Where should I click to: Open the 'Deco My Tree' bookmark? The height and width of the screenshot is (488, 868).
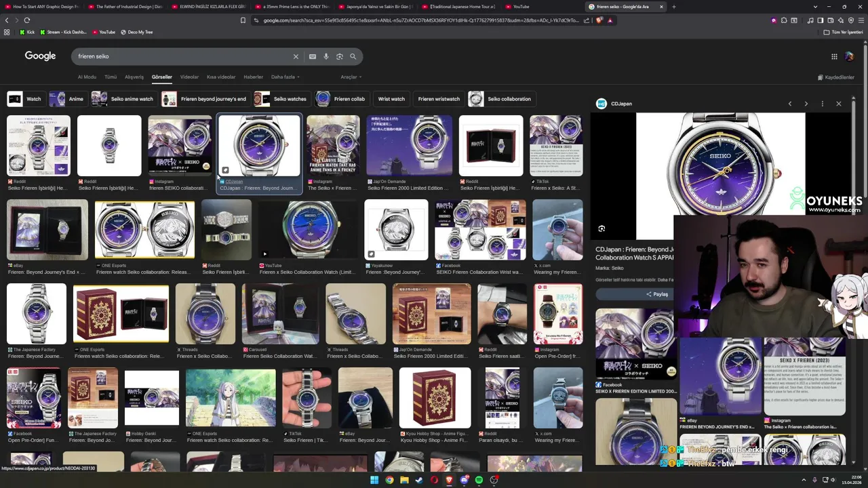(x=136, y=32)
